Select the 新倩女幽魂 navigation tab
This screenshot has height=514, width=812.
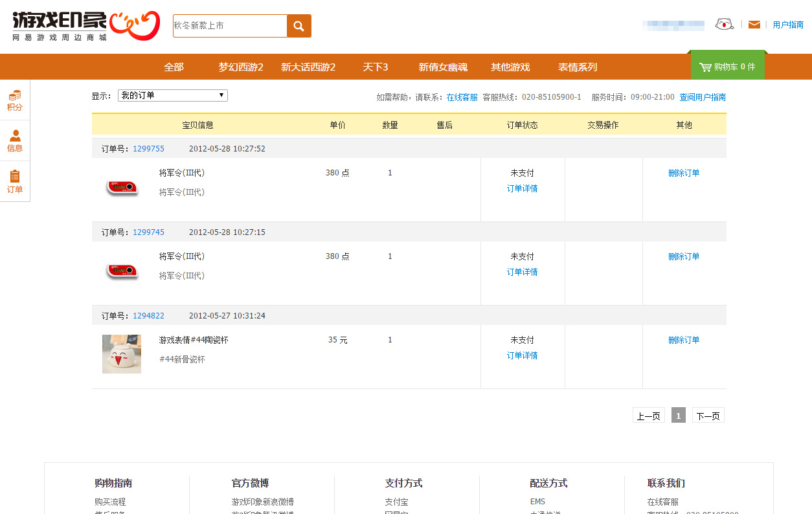[x=443, y=67]
